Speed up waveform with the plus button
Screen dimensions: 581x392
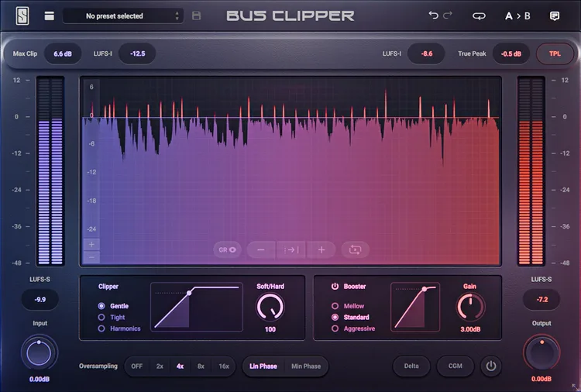pyautogui.click(x=321, y=249)
